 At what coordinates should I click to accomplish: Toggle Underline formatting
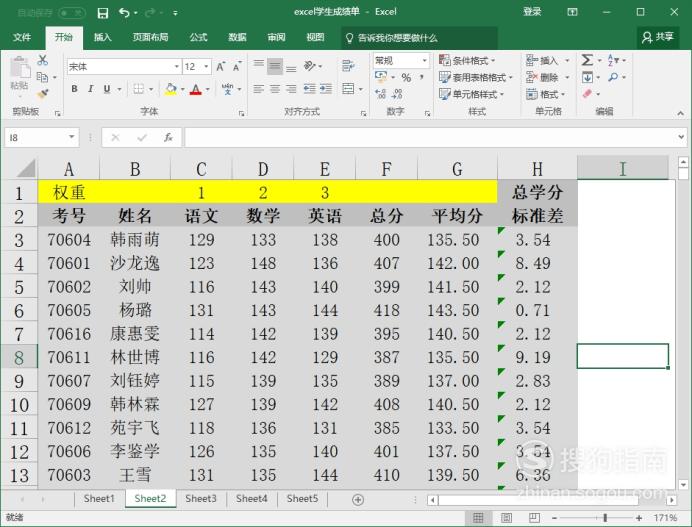(107, 89)
